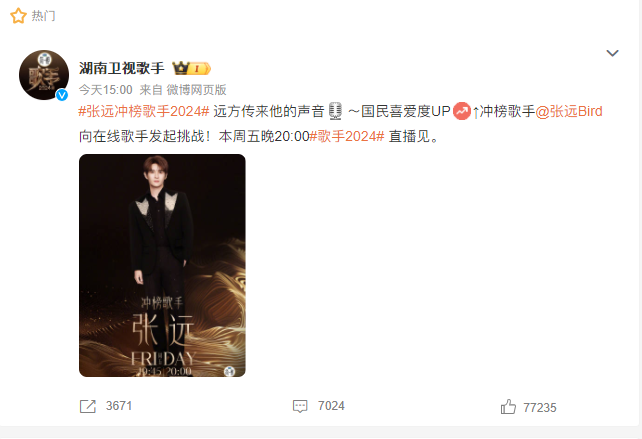Click the repost count 3671
642x439 pixels.
(x=119, y=406)
